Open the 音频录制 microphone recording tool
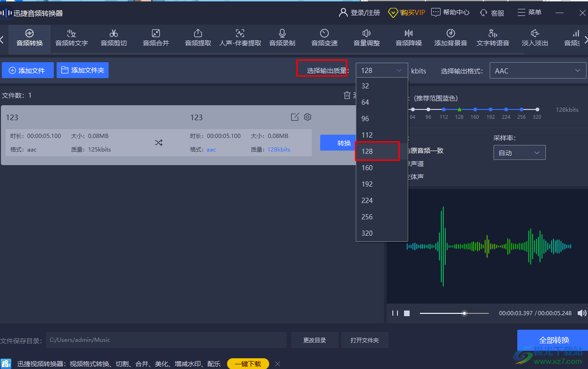 [x=282, y=38]
